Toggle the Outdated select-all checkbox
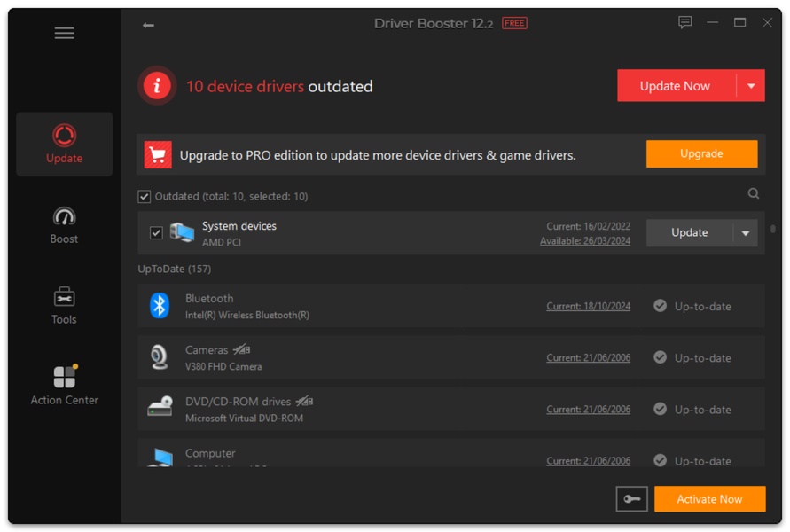 coord(145,196)
